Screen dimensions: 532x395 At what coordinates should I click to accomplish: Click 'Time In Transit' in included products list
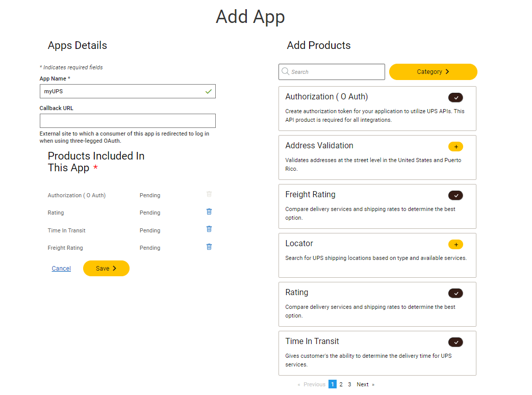[66, 230]
